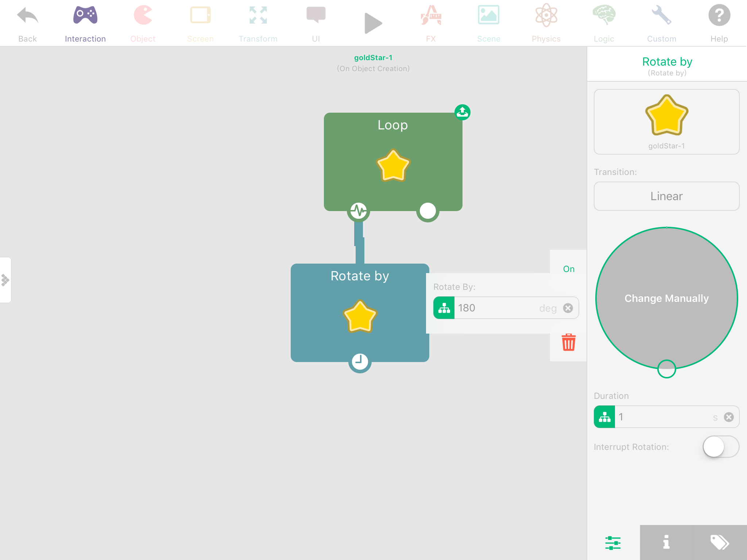Click the Help question mark icon
747x560 pixels.
pos(719,23)
